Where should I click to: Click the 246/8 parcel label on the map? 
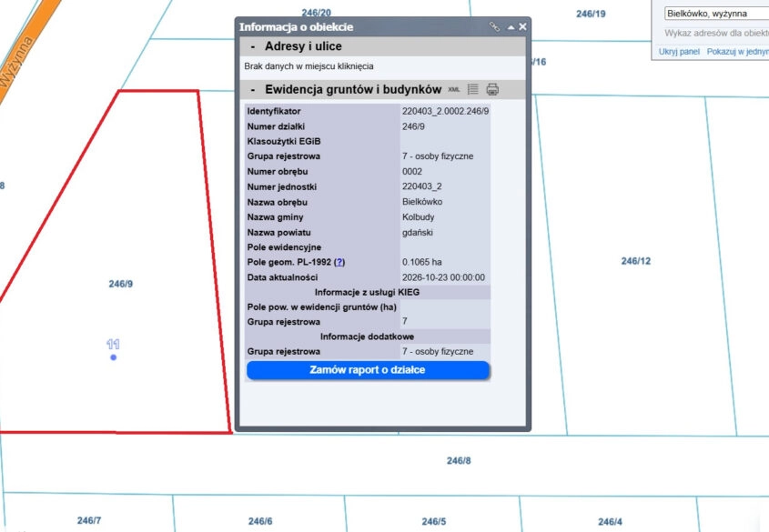[x=459, y=460]
